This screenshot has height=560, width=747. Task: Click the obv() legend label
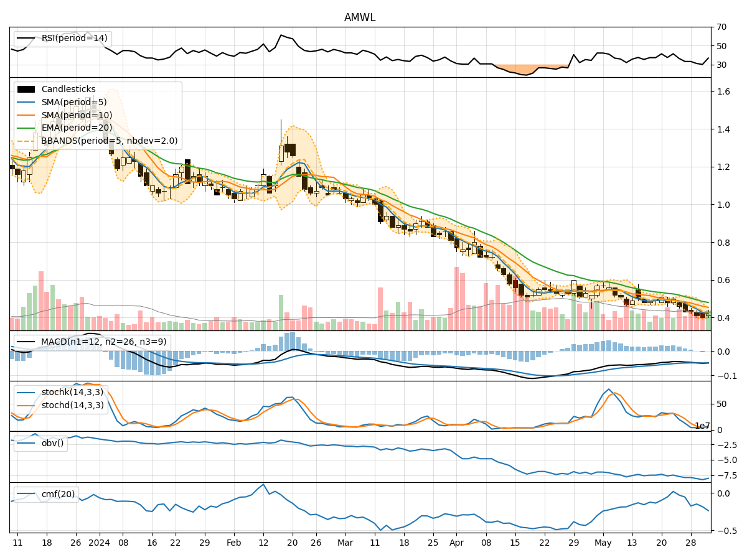[x=52, y=443]
